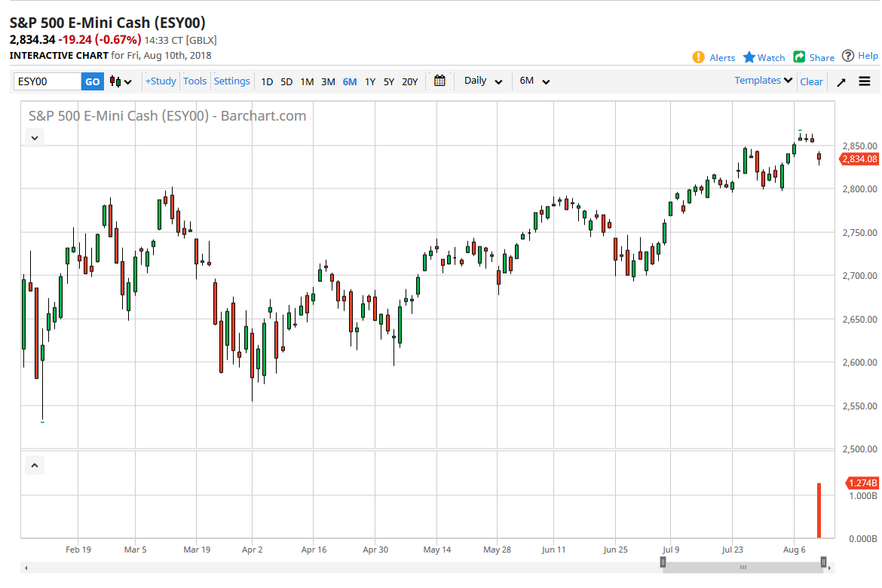Open the Daily frequency dropdown
Image resolution: width=882 pixels, height=588 pixels.
483,81
